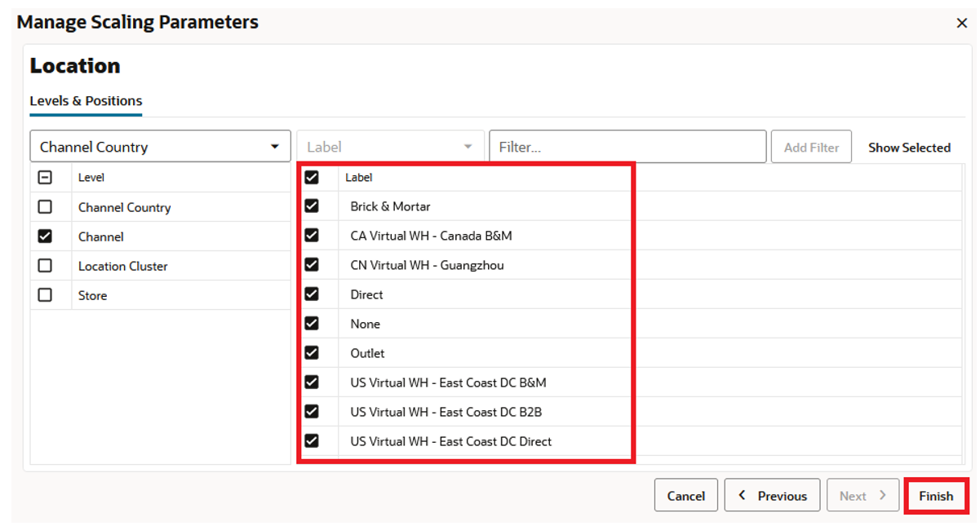Click Show Selected
Viewport: 980px width, 526px height.
coord(909,147)
